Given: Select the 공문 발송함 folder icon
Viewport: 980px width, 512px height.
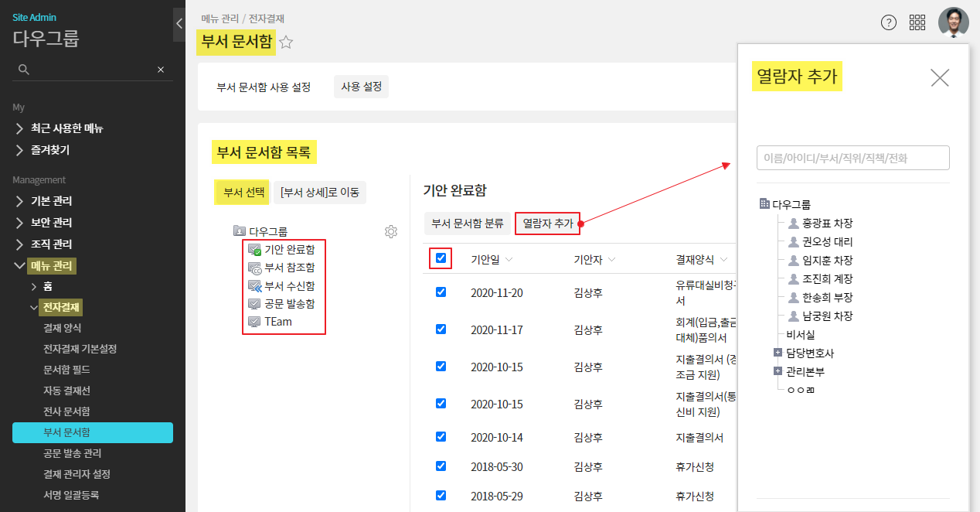Looking at the screenshot, I should pyautogui.click(x=254, y=304).
